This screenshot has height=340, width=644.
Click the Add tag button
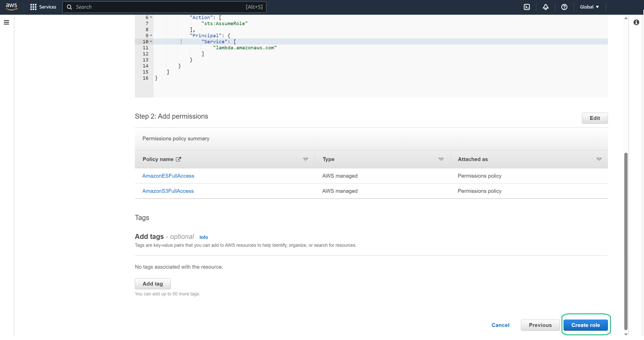(x=153, y=284)
